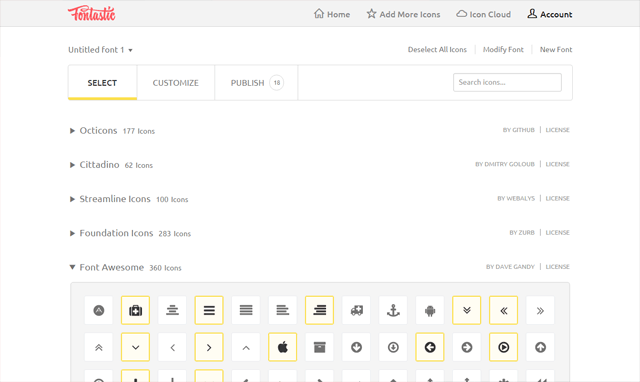Open the Untitled font 1 dropdown
The width and height of the screenshot is (640, 382).
point(100,50)
